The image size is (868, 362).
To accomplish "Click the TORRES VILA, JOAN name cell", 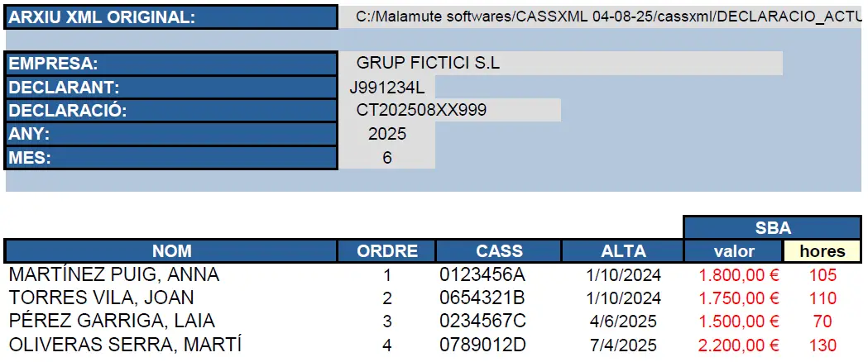I will point(101,298).
